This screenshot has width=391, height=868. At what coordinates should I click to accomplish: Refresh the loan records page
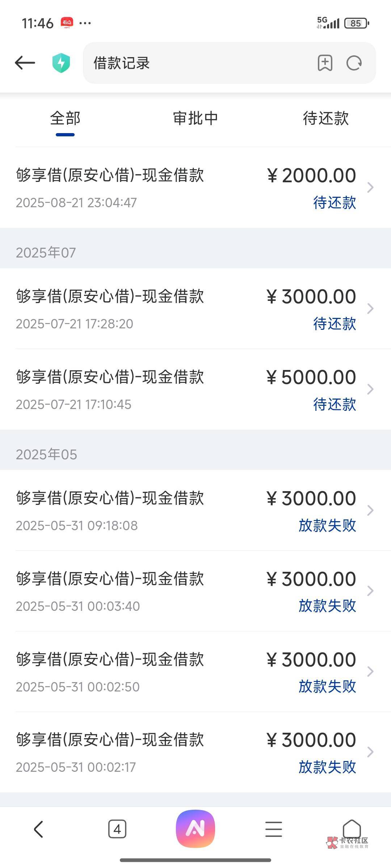tap(354, 63)
